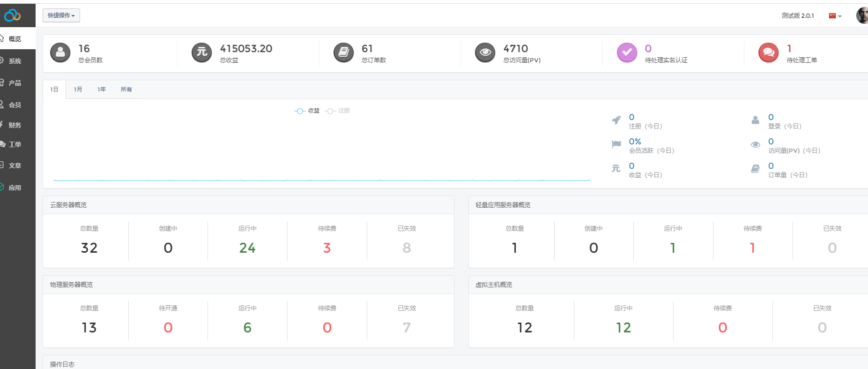Click the rocket icon for today's registrations
Screen dimensions: 868x369
(616, 120)
